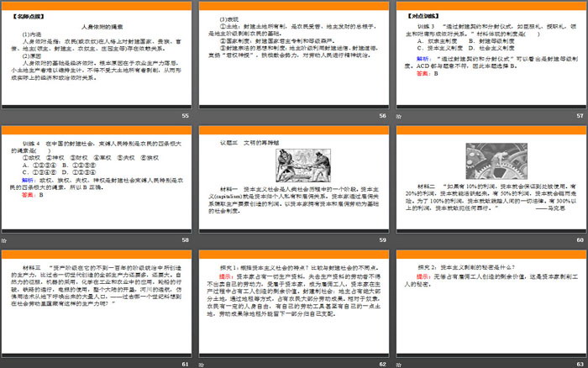
Task: Click the slide number label 56
Action: (382, 116)
